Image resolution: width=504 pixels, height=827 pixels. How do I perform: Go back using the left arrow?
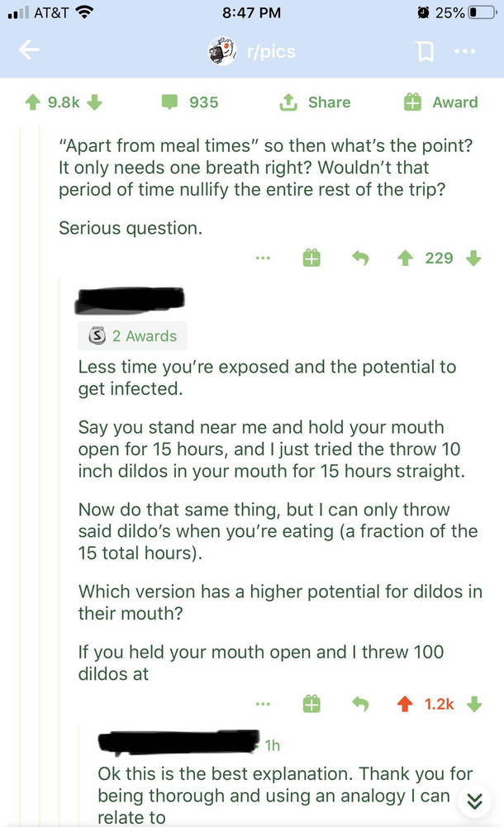pyautogui.click(x=29, y=50)
